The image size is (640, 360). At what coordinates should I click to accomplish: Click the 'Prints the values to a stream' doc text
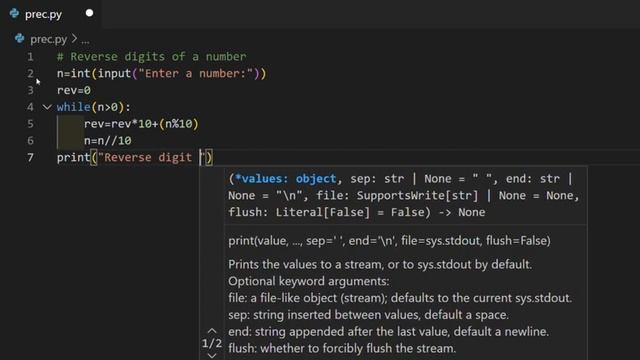coord(380,264)
